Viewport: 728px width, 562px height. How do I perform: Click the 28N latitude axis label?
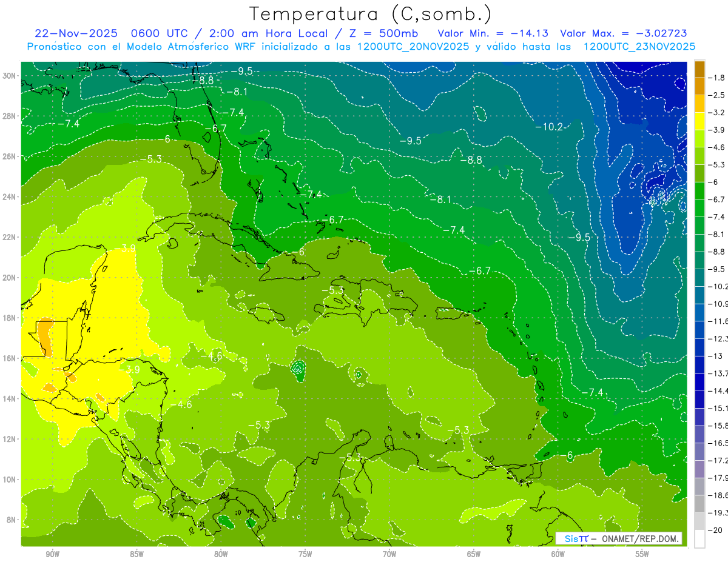click(x=10, y=116)
